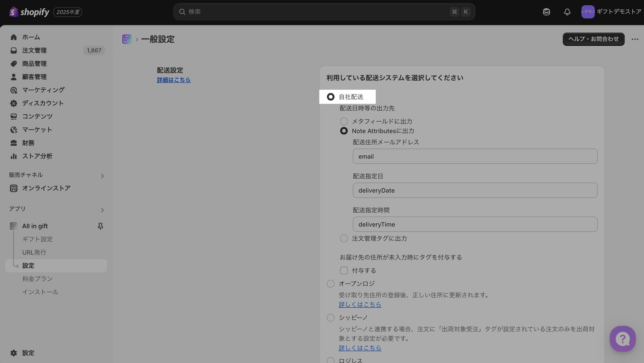The width and height of the screenshot is (644, 363).
Task: Check the 付与する checkbox
Action: [344, 271]
